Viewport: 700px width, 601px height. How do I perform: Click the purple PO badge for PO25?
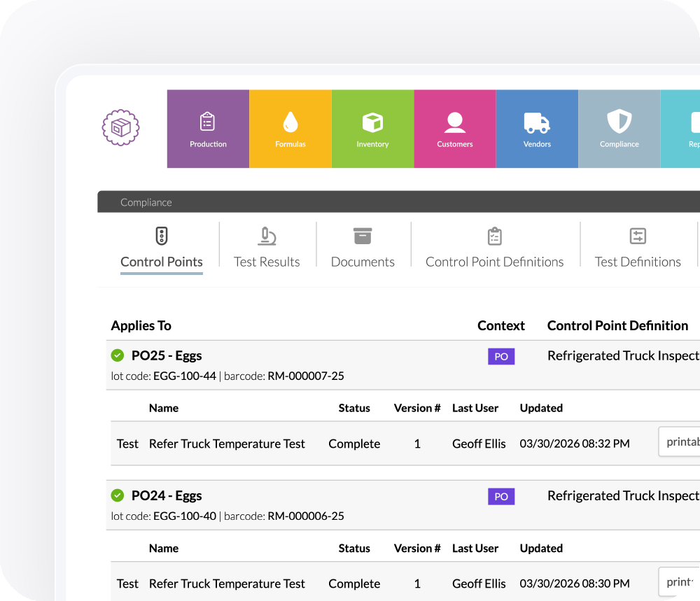pos(501,357)
